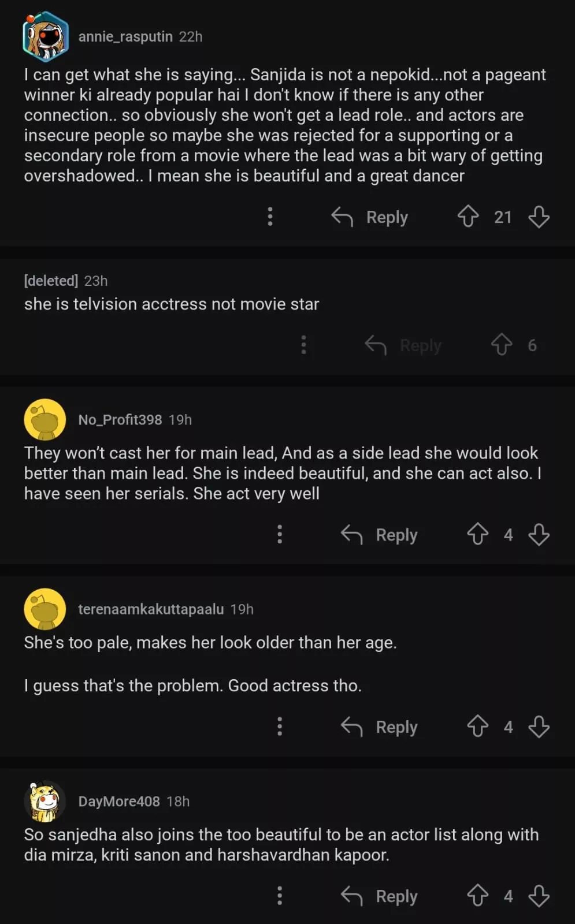This screenshot has width=575, height=924.
Task: Downvote annie_rasputin's comment
Action: 539,217
